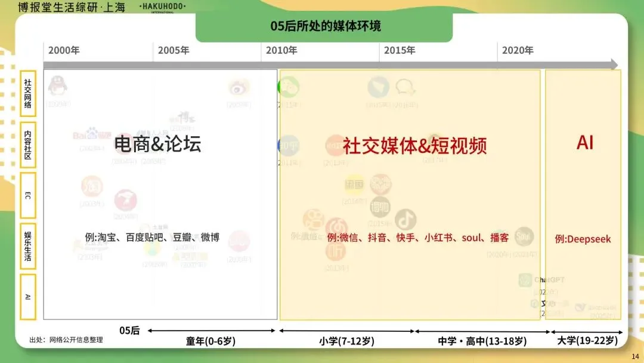This screenshot has width=644, height=363.
Task: Select the EC category label
Action: pos(28,195)
